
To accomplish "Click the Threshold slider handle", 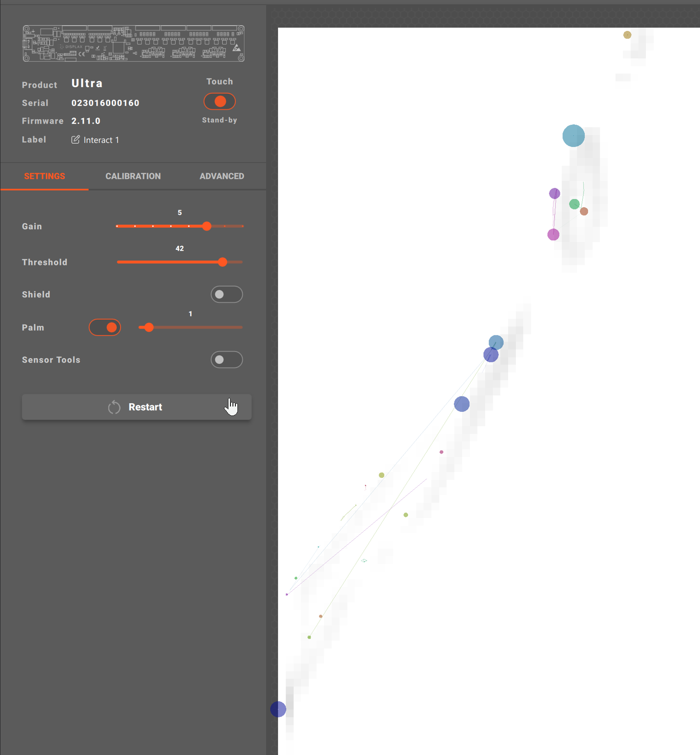I will coord(223,262).
